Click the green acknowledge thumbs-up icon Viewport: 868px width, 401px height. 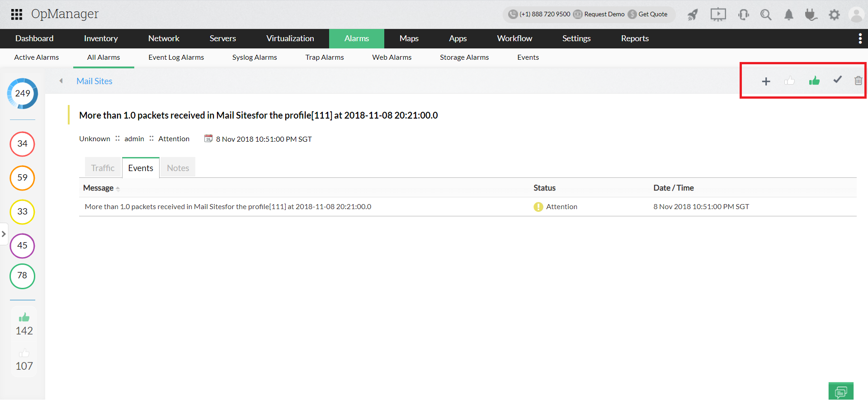(x=814, y=81)
